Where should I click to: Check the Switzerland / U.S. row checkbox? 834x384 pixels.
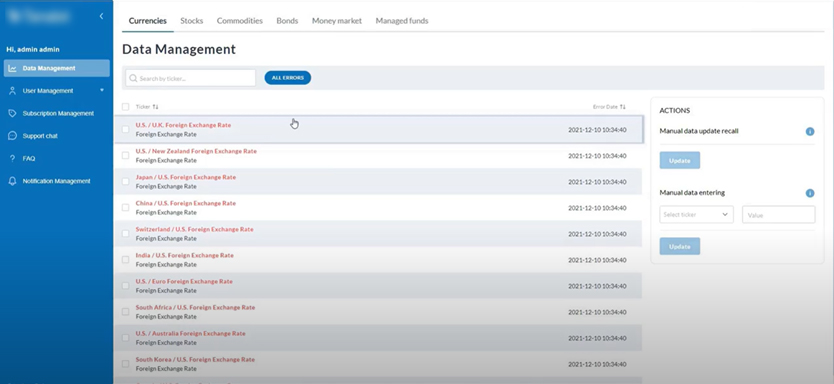126,233
